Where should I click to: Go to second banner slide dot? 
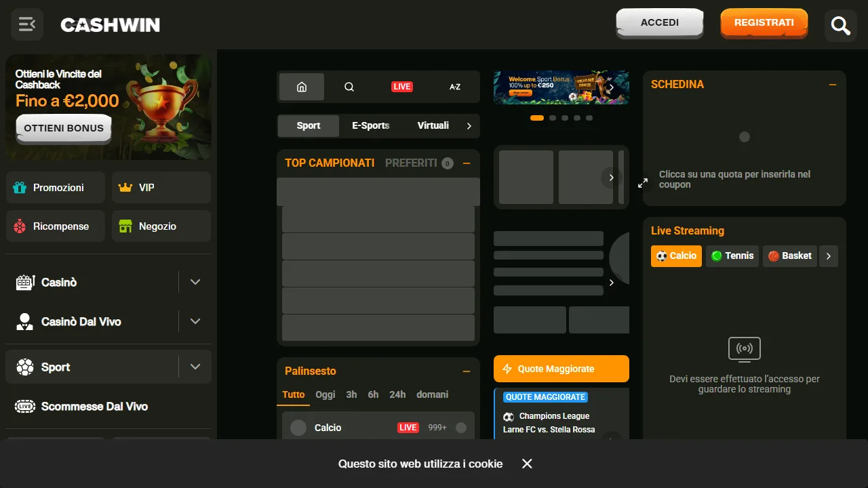point(553,118)
